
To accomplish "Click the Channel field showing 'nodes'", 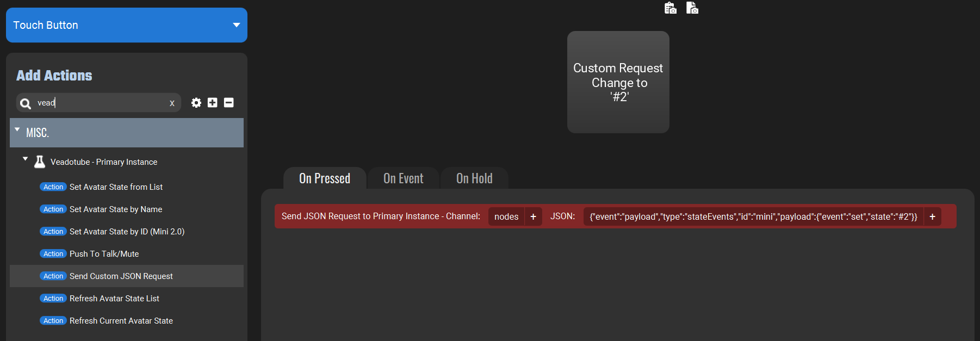I will pyautogui.click(x=506, y=216).
